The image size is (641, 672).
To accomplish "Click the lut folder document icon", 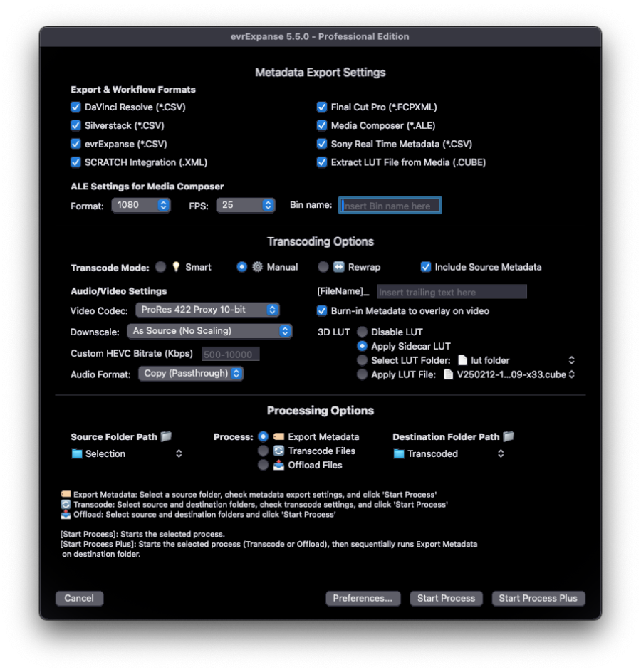I will (x=462, y=360).
